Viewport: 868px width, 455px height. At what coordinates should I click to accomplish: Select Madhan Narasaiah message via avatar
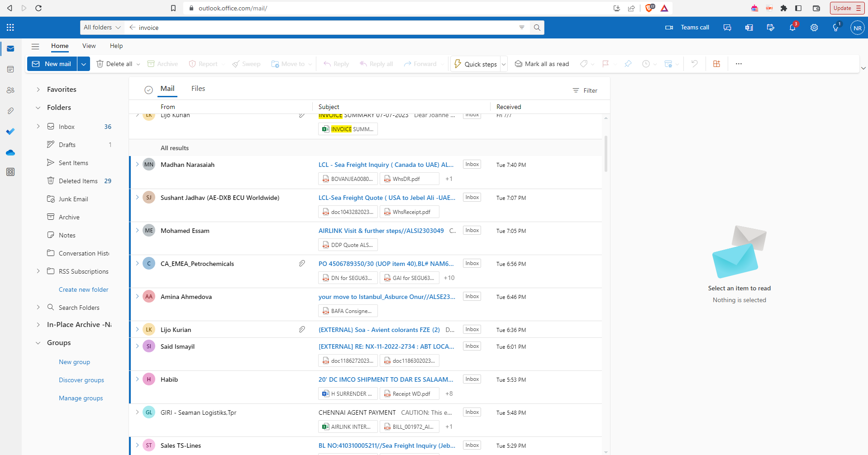[149, 165]
